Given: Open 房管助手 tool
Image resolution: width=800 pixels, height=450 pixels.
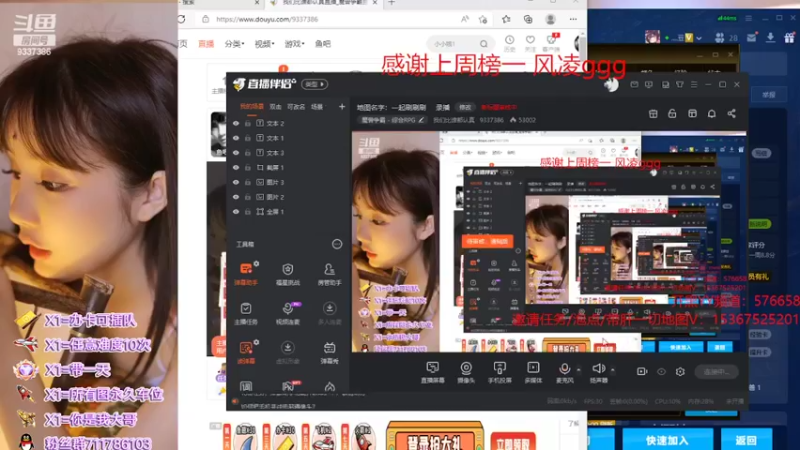Looking at the screenshot, I should [329, 273].
